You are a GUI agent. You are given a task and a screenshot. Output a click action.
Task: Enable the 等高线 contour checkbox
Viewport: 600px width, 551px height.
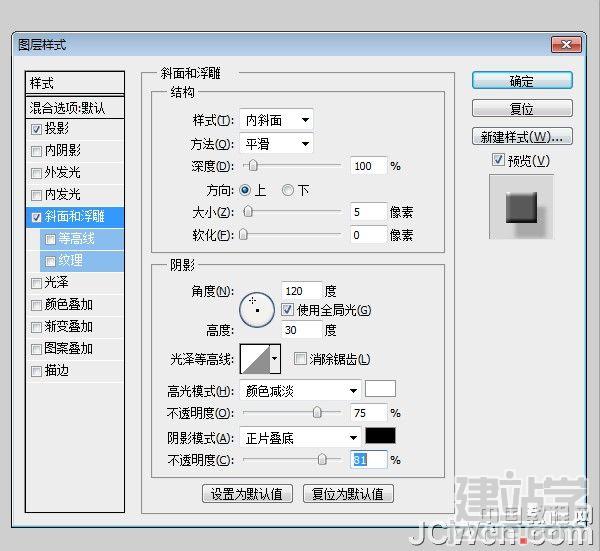coord(50,239)
